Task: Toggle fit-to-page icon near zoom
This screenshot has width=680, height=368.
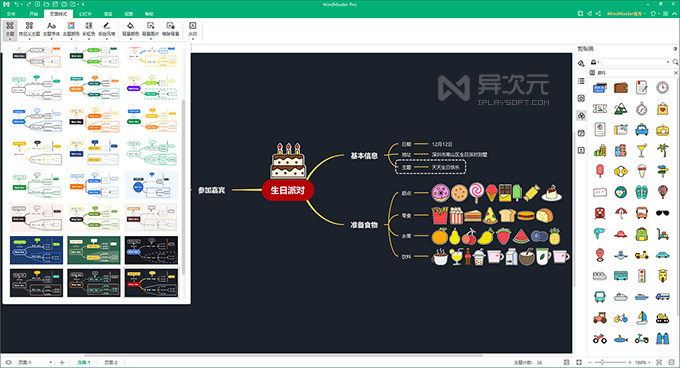Action: (x=659, y=362)
